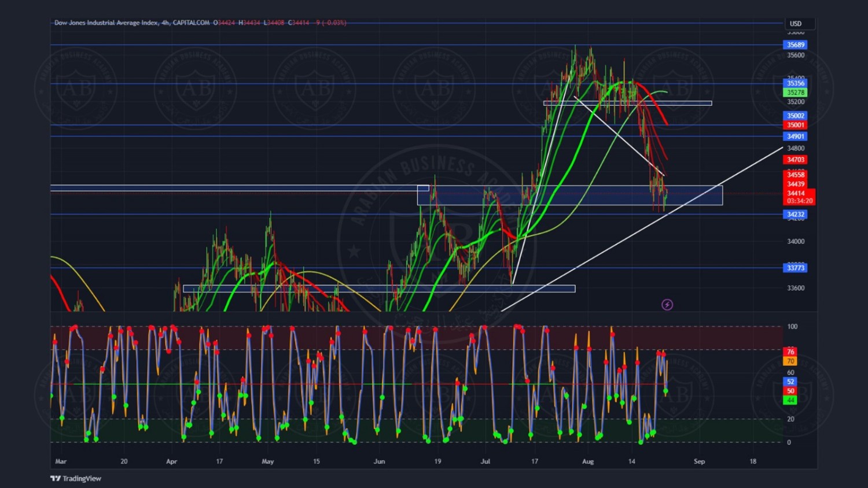Select the red 35001 price label
The image size is (868, 488).
pyautogui.click(x=796, y=125)
